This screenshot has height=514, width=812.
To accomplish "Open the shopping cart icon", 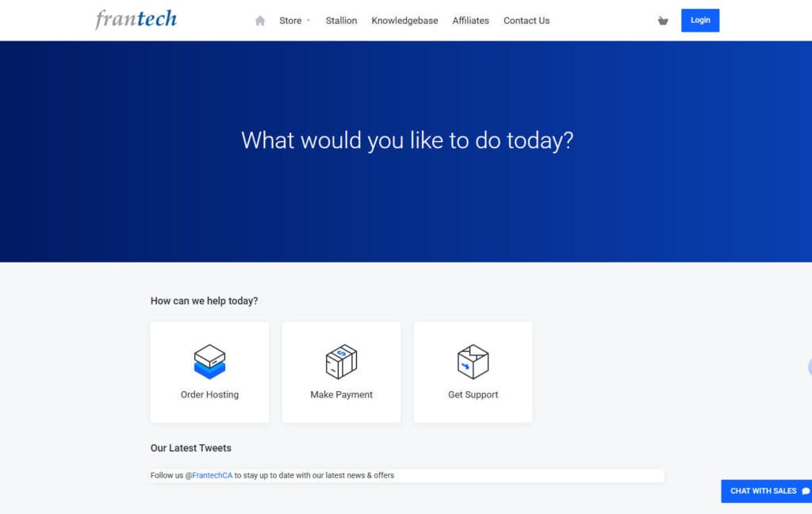I will (x=663, y=21).
